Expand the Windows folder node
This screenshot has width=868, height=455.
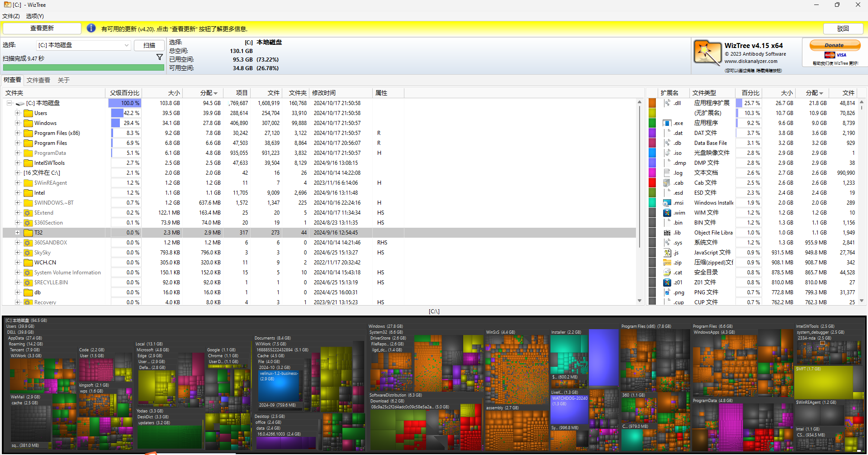coord(17,123)
